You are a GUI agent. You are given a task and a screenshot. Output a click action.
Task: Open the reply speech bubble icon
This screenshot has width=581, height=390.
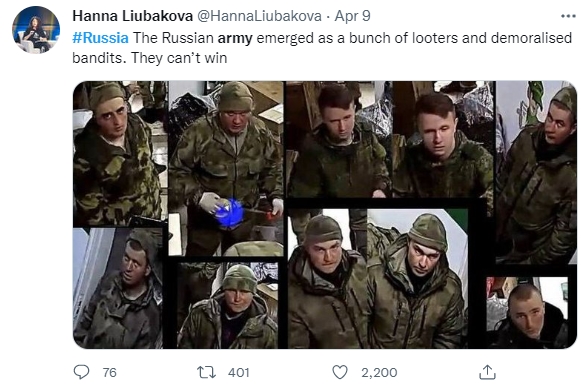tap(82, 372)
